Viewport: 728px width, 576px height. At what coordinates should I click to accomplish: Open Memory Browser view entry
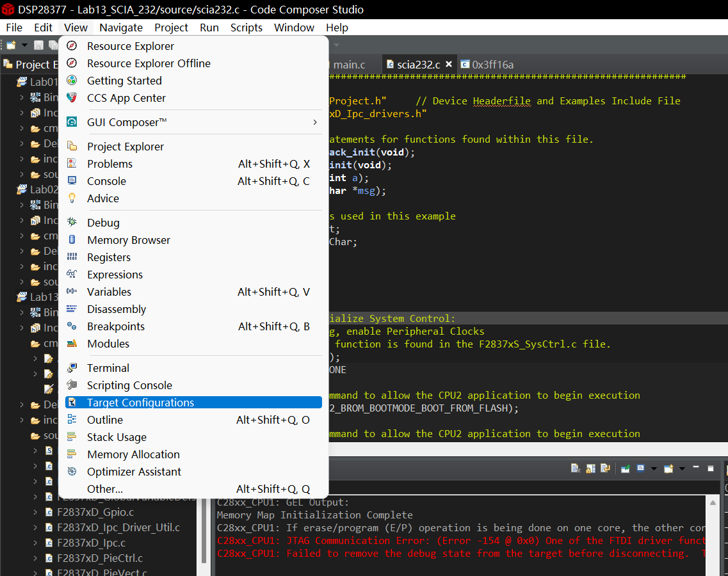click(129, 240)
